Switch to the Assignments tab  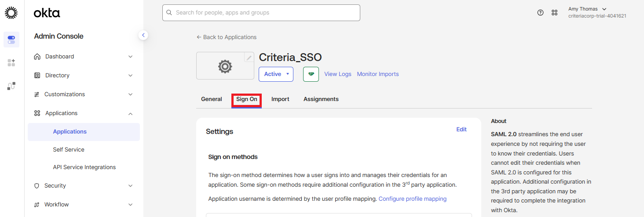click(x=321, y=99)
